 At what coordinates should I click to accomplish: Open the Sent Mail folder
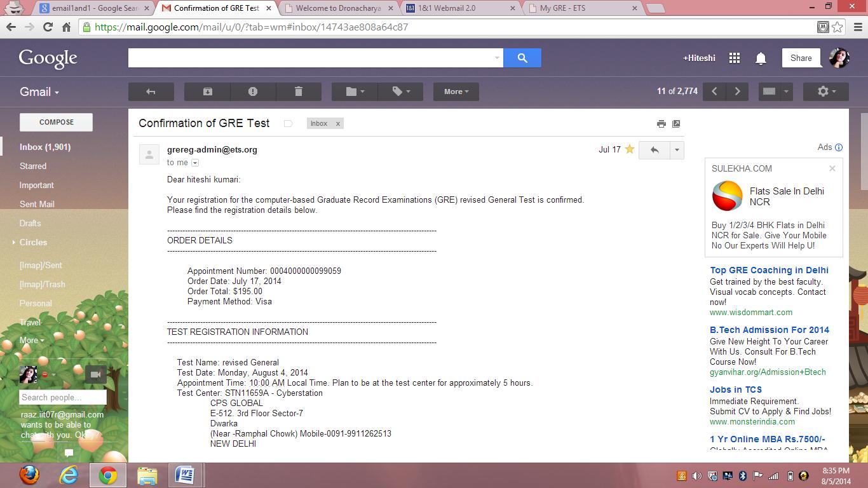pyautogui.click(x=37, y=204)
